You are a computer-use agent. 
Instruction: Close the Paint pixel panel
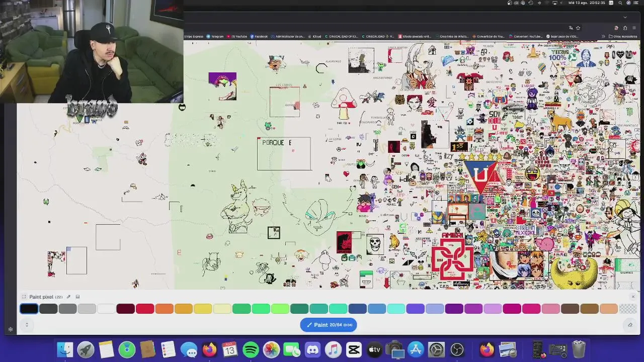(x=633, y=297)
